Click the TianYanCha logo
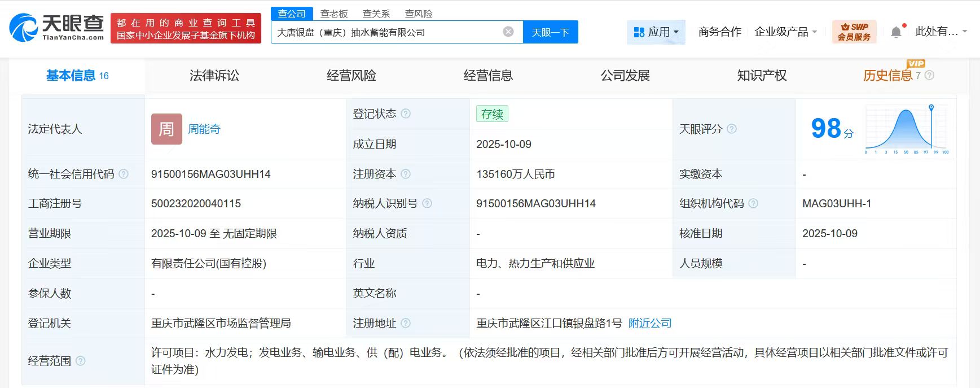The height and width of the screenshot is (388, 980). (x=57, y=28)
